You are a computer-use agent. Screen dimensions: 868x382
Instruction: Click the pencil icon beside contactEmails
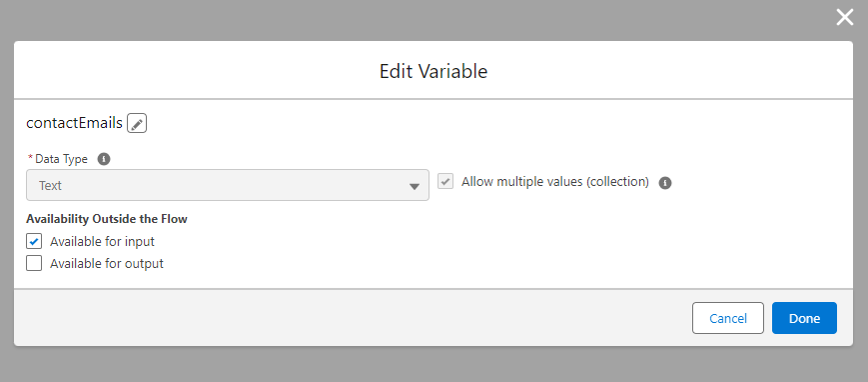[137, 123]
